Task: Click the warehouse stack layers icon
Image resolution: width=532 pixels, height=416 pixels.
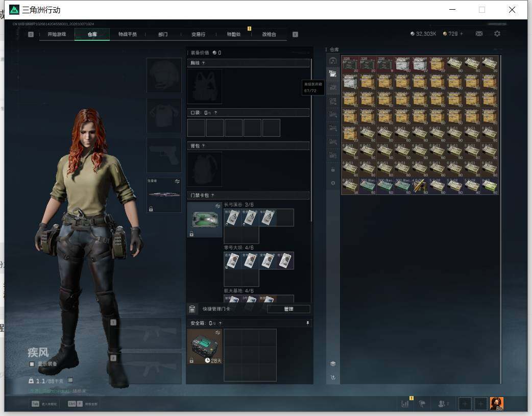Action: (333, 364)
